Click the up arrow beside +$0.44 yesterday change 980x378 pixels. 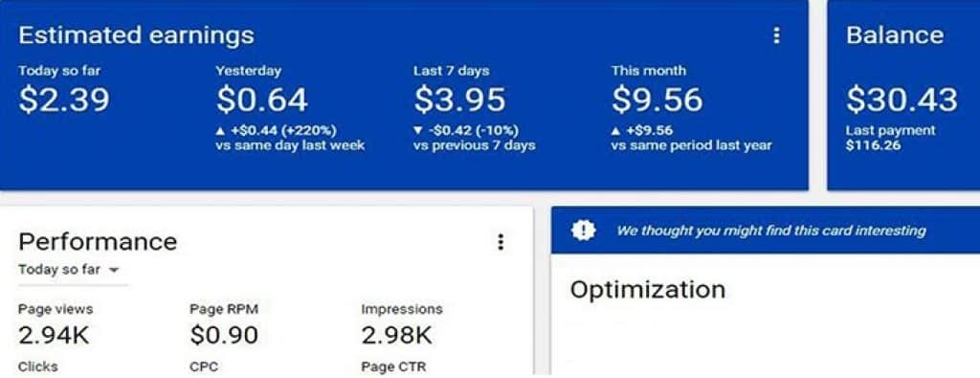(221, 131)
